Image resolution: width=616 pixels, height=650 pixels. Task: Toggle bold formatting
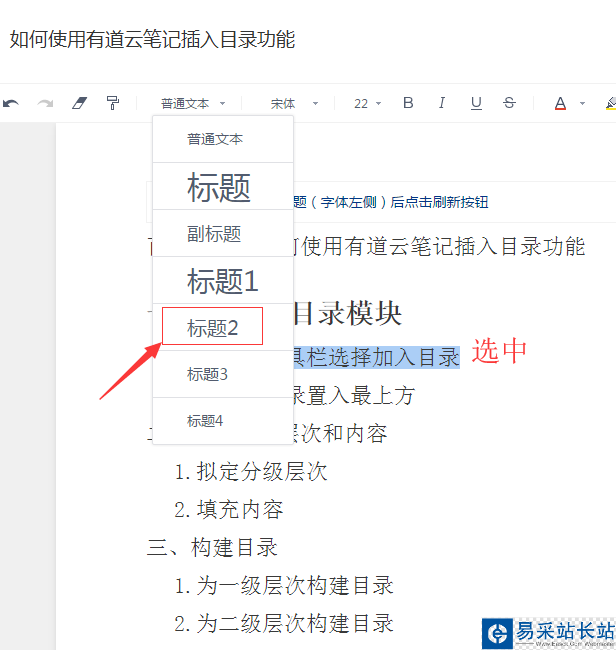(x=408, y=103)
